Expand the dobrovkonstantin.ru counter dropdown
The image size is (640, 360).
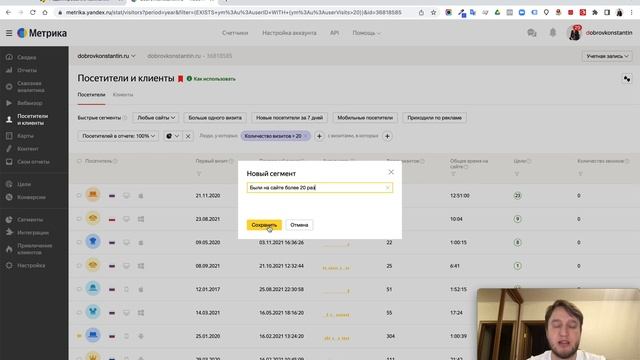106,56
